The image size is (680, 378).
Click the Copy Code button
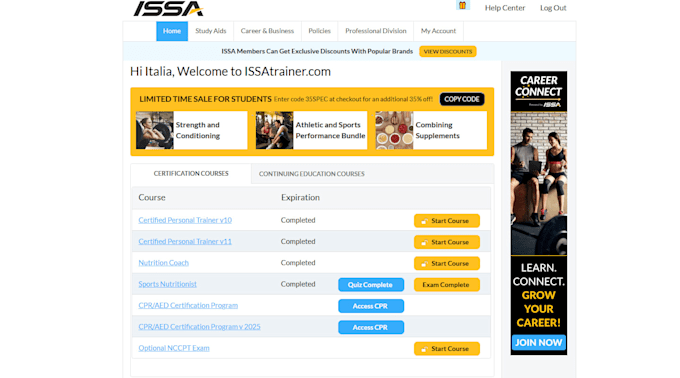pos(461,99)
